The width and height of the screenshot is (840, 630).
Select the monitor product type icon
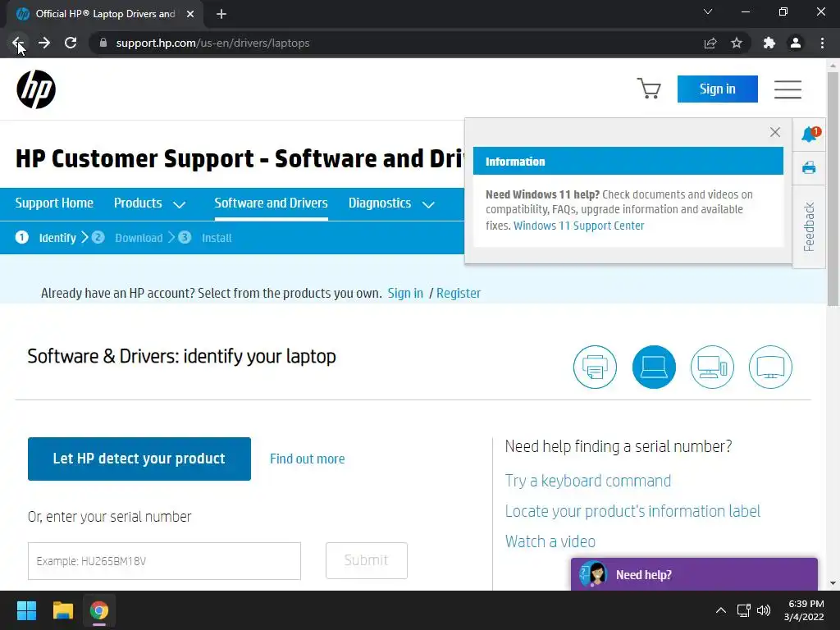click(x=770, y=367)
